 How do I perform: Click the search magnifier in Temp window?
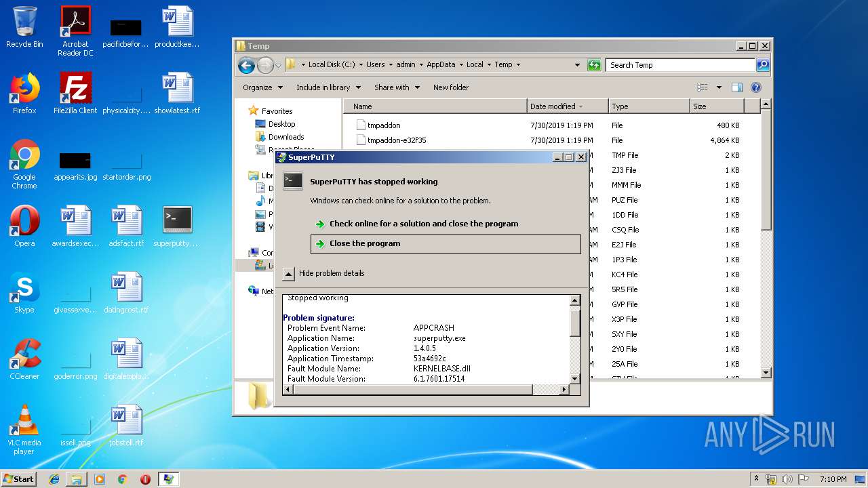point(763,65)
